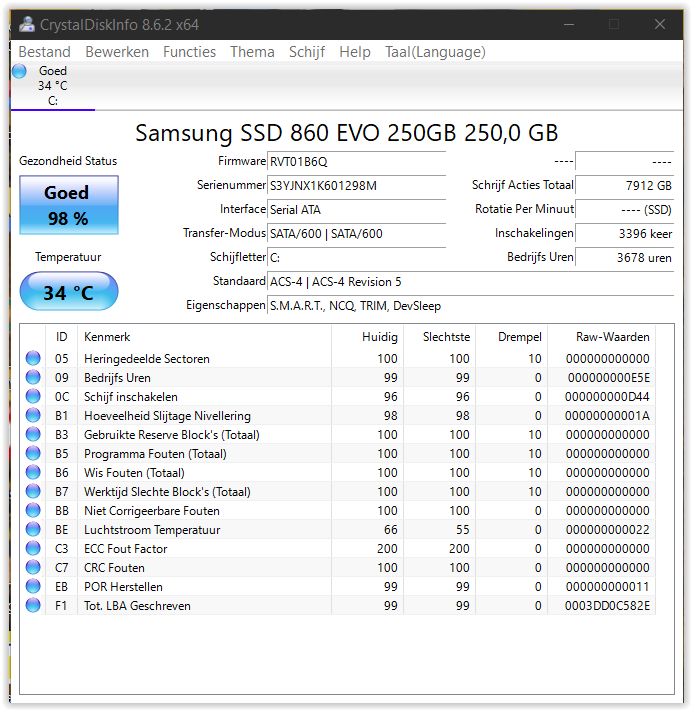Click the Temperatuur label above the gauge
692x711 pixels.
tap(68, 257)
